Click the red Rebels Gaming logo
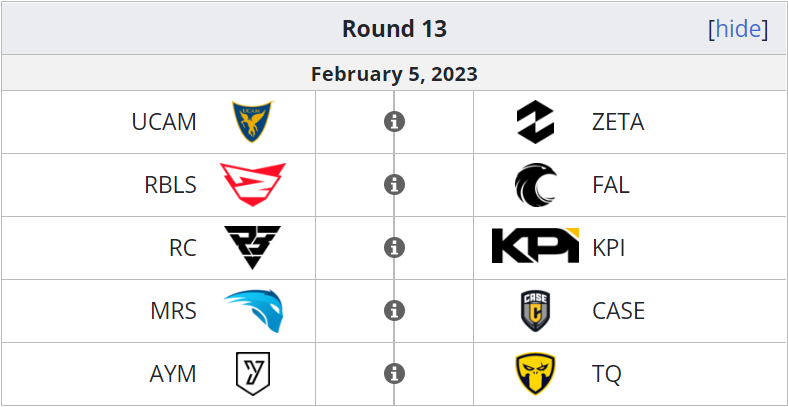 coord(252,184)
